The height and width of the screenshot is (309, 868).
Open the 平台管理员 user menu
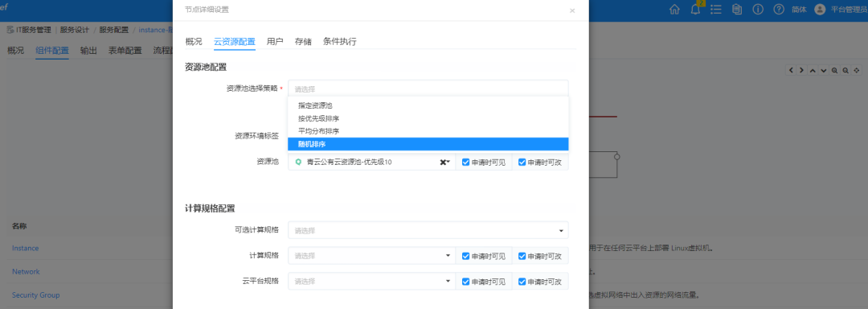850,10
